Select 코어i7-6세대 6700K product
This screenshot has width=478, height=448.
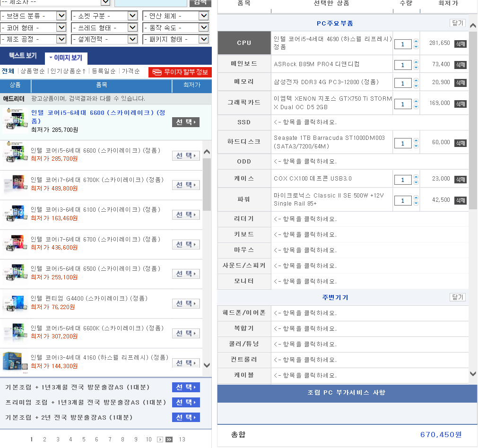pyautogui.click(x=186, y=185)
